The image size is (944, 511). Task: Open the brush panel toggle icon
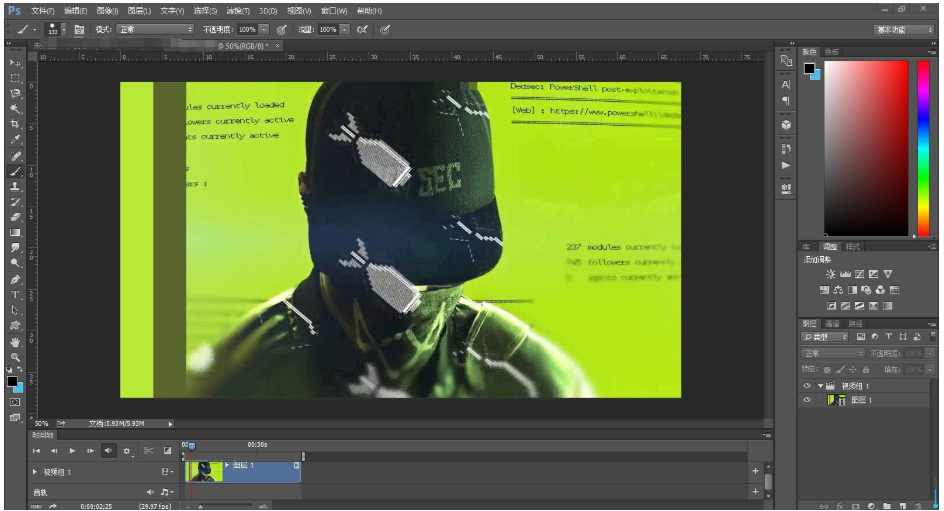[79, 30]
